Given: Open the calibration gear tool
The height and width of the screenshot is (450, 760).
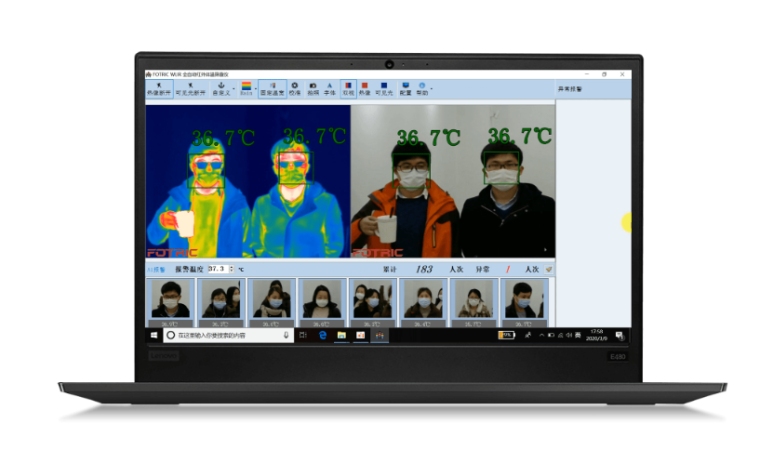Looking at the screenshot, I should (294, 88).
